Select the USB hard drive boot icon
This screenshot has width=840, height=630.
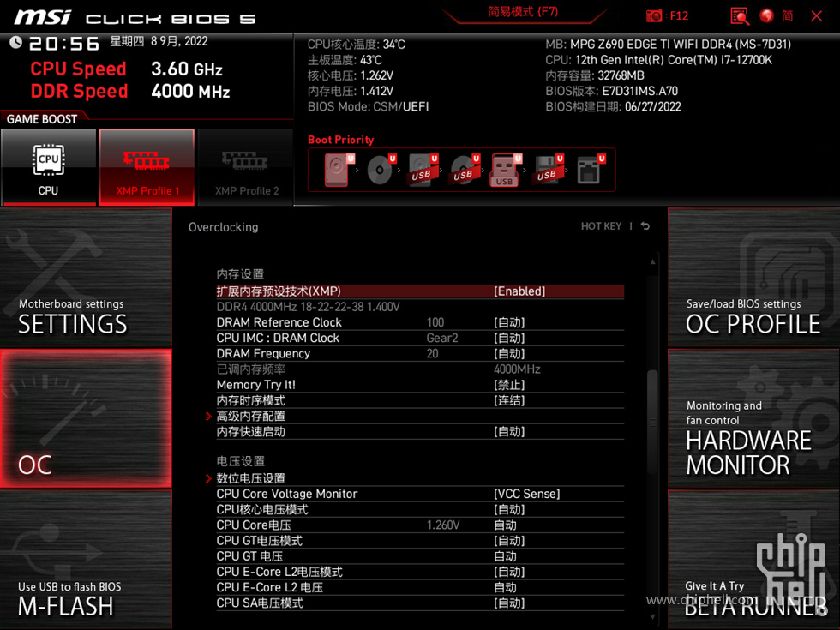(422, 170)
